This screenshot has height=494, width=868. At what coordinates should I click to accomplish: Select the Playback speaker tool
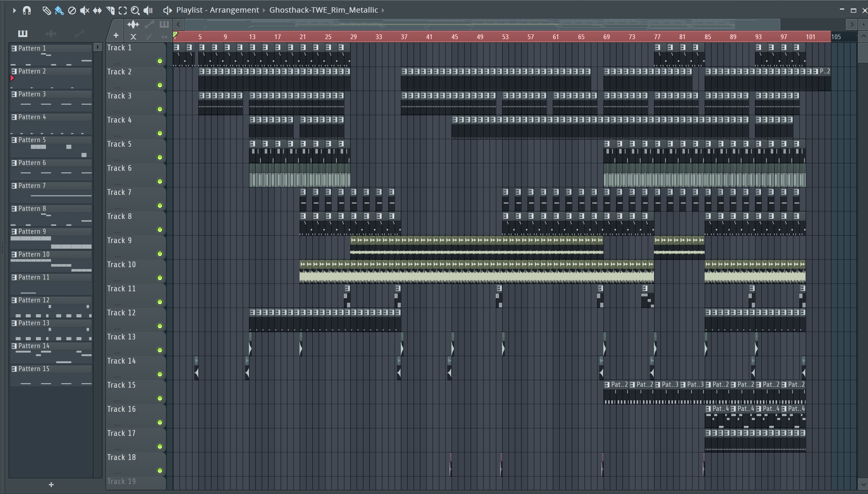pos(148,11)
